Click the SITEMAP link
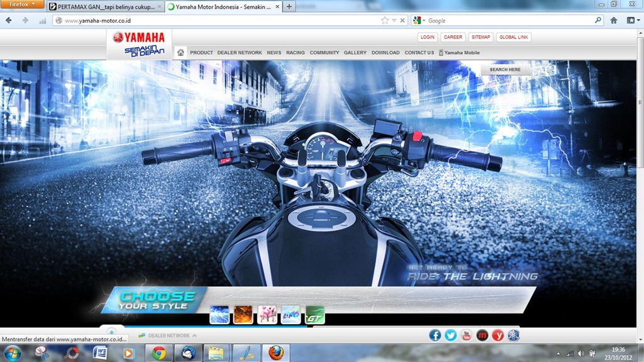The width and height of the screenshot is (644, 362). (x=480, y=37)
